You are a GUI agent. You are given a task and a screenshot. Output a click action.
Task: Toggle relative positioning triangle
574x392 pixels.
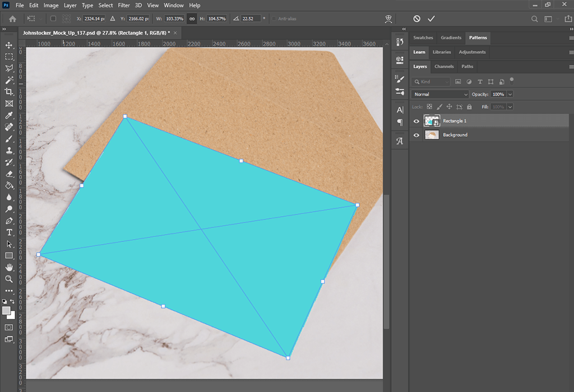pyautogui.click(x=113, y=18)
